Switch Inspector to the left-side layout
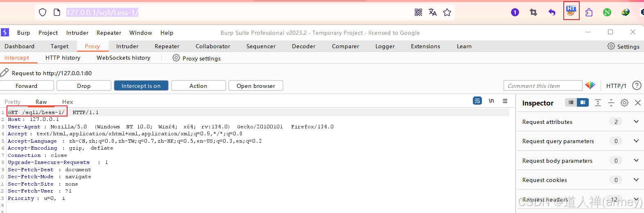The image size is (644, 213). coord(571,102)
